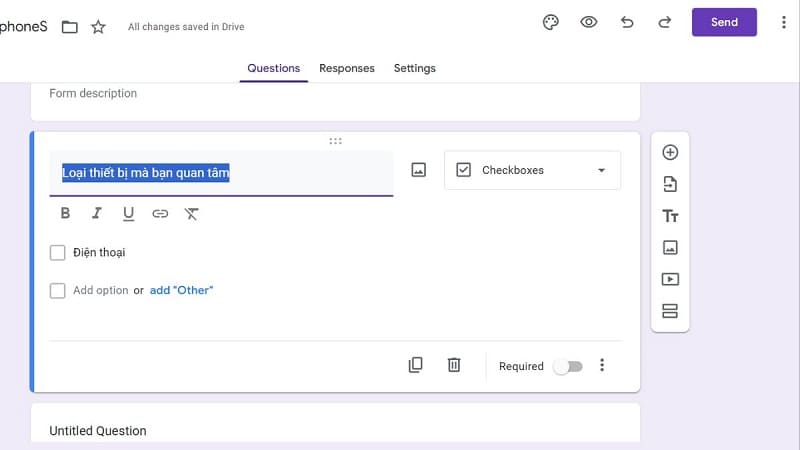Click the Send button

[724, 22]
